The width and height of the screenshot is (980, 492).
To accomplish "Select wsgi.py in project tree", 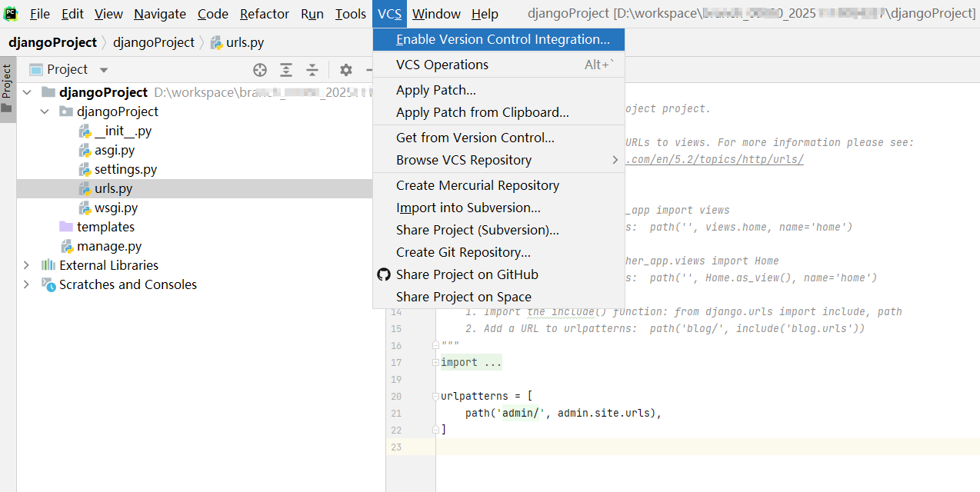I will [116, 208].
